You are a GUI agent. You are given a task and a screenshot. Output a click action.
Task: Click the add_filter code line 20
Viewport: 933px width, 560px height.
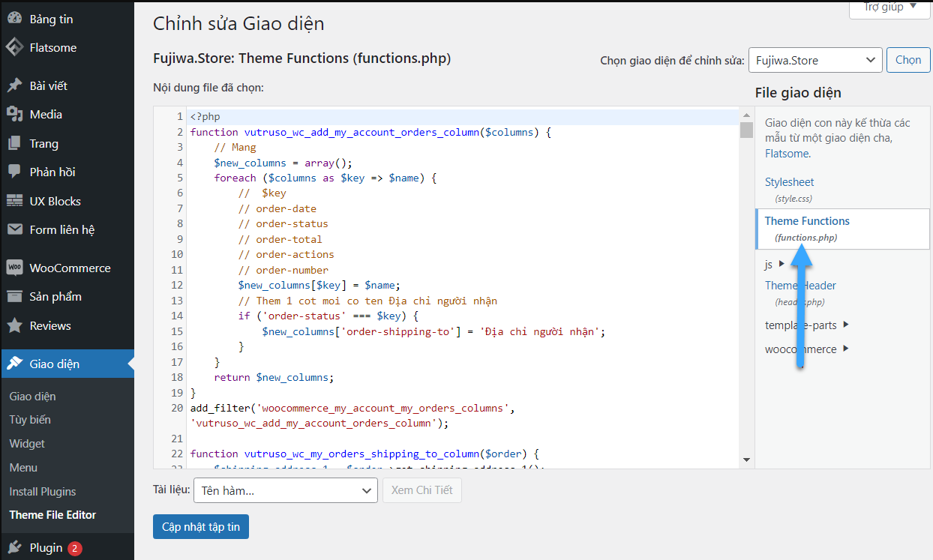(352, 415)
